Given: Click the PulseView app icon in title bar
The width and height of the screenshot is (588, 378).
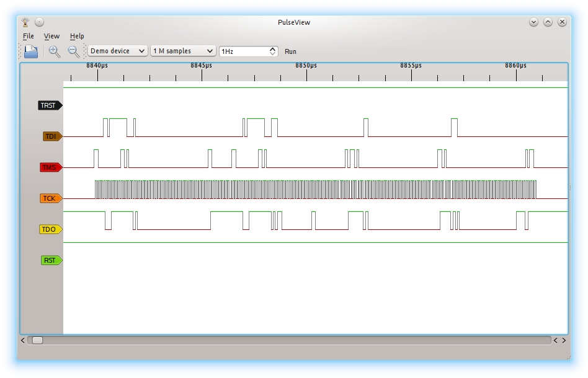Looking at the screenshot, I should coord(25,22).
